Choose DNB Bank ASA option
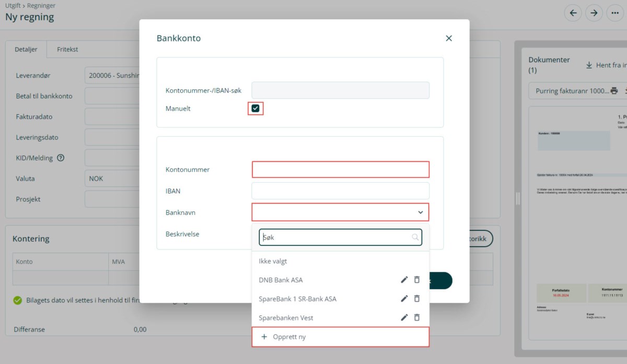Viewport: 627px width, 364px height. pyautogui.click(x=281, y=280)
